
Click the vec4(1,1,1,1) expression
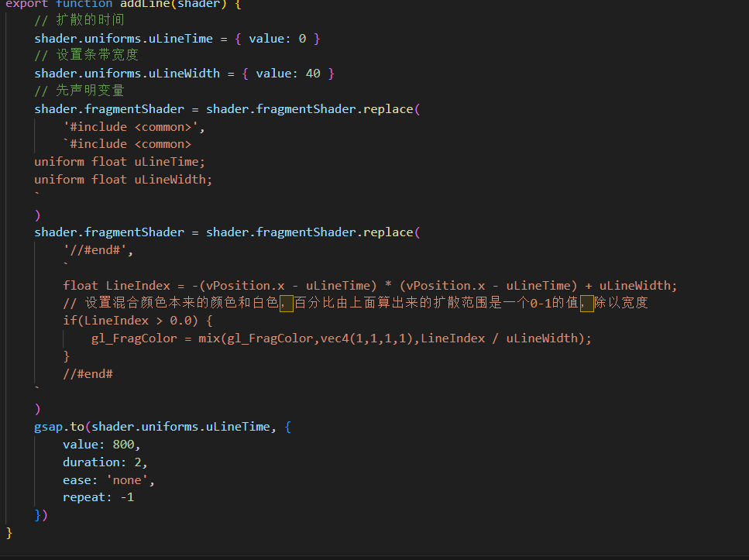point(366,338)
